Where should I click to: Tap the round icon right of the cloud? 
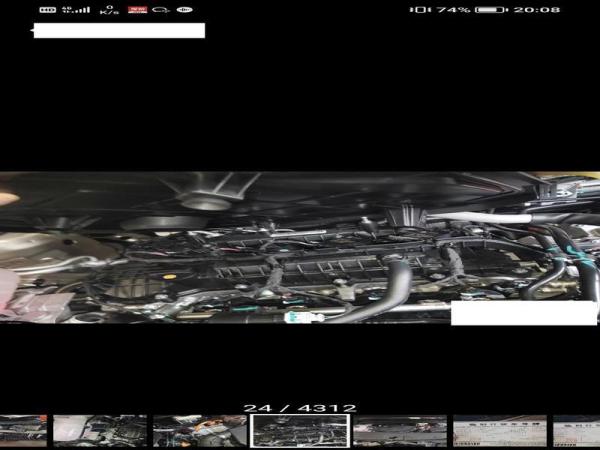pos(184,10)
